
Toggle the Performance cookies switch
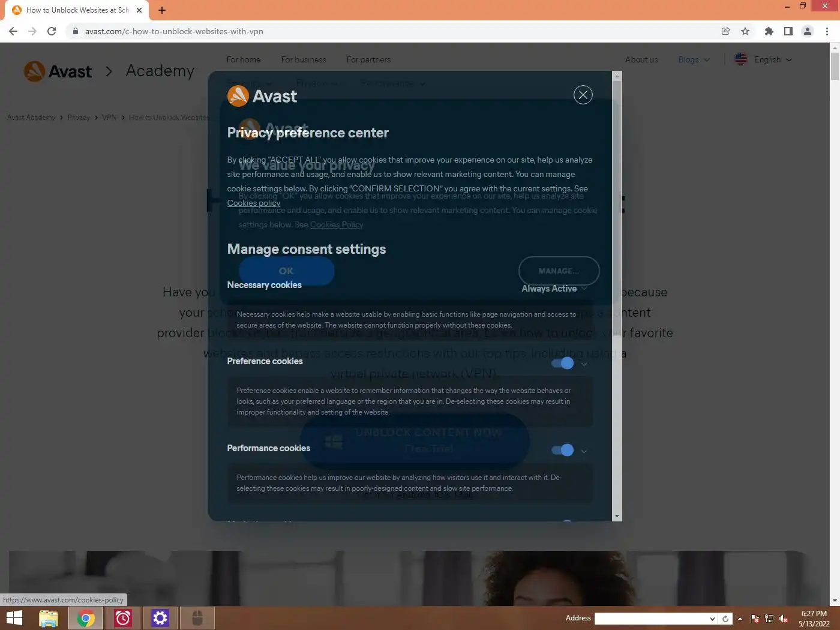click(x=562, y=450)
